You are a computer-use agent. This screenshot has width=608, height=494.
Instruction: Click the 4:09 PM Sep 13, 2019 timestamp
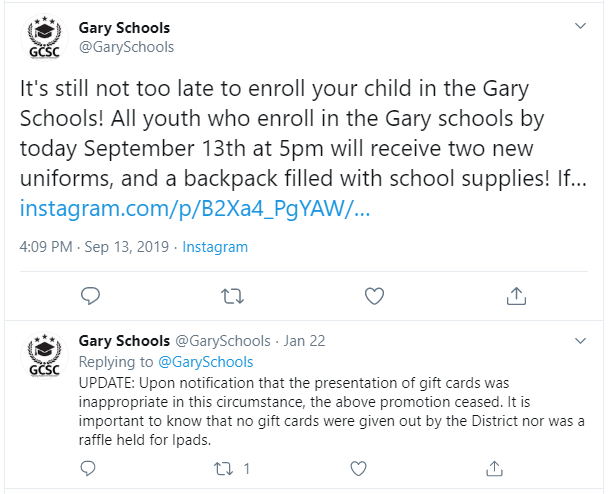pos(94,247)
